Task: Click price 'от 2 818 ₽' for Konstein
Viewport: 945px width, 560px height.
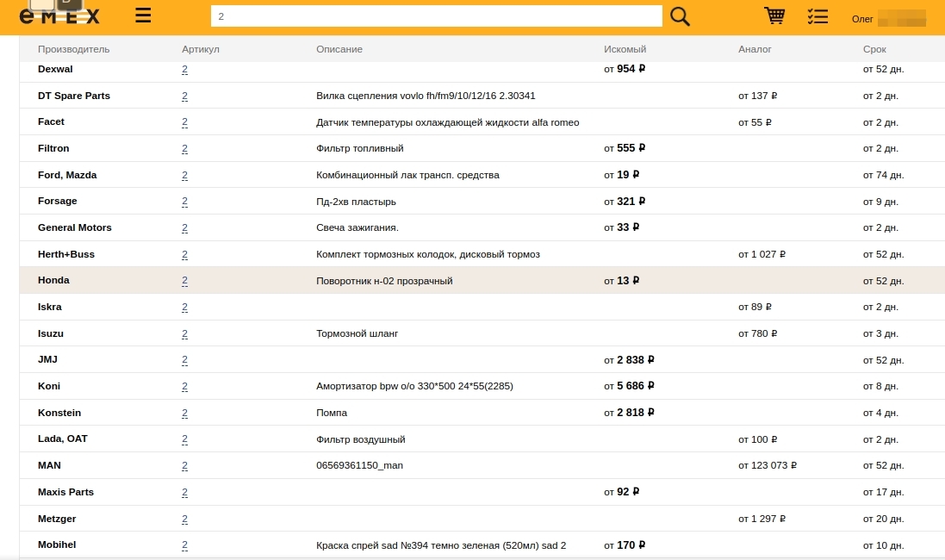Action: point(629,413)
